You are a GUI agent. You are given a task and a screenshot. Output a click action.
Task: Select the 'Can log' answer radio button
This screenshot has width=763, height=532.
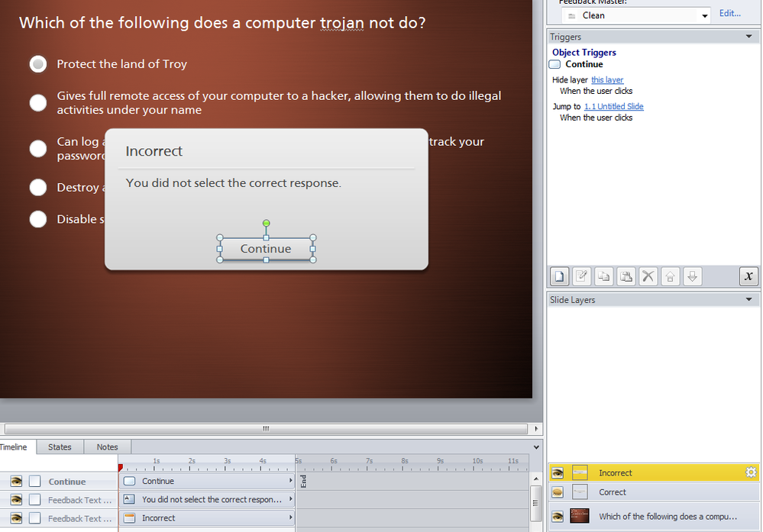[38, 148]
